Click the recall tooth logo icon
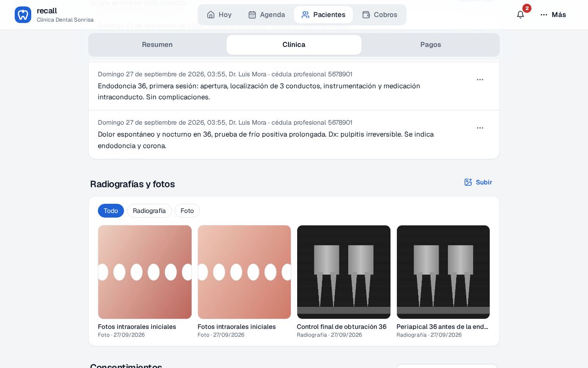Screen dimensions: 588x368 [x=23, y=15]
